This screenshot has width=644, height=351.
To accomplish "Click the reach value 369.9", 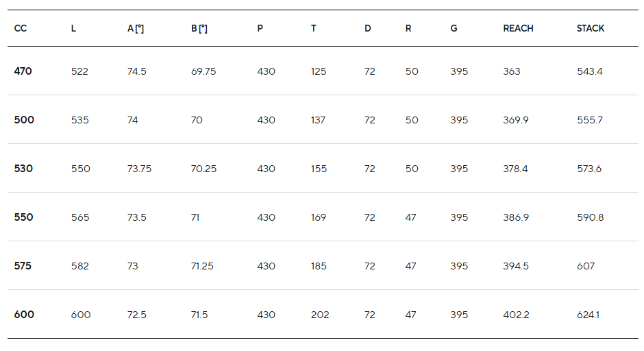I will coord(516,120).
